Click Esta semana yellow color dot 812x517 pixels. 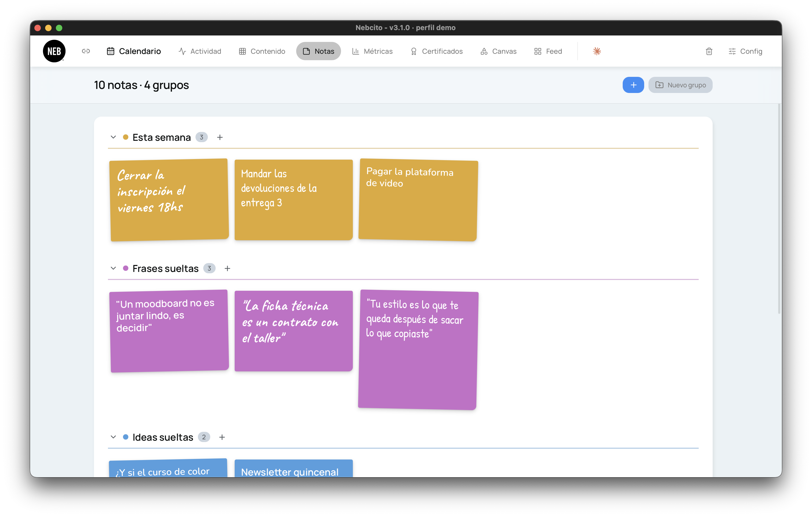tap(125, 137)
